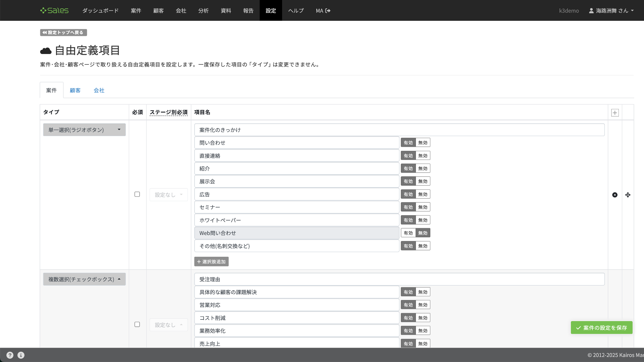Viewport: 644px width, 362px height.
Task: Click the 案件の設定を保存 button
Action: 601,328
